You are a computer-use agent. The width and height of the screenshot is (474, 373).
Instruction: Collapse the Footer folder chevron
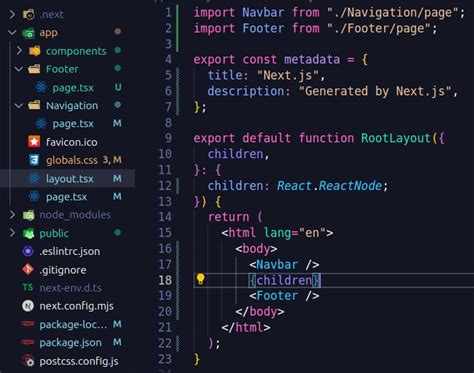[19, 69]
